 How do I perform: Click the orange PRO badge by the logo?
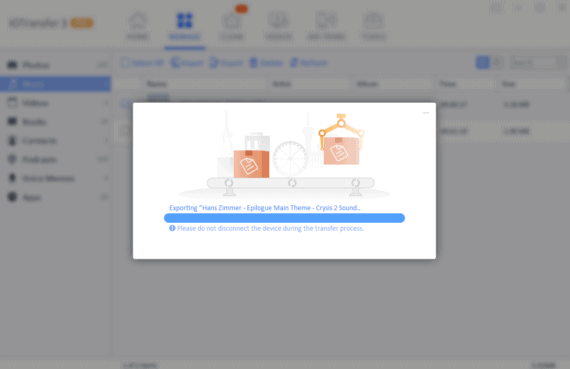(x=81, y=23)
